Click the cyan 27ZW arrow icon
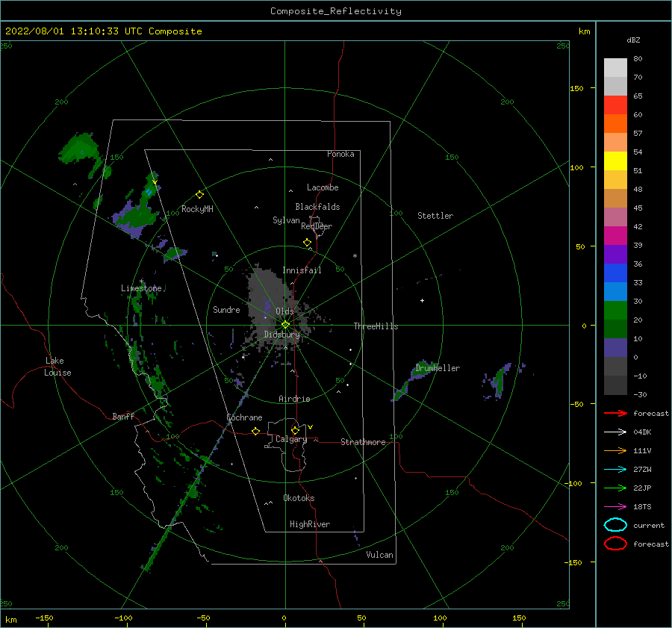The height and width of the screenshot is (628, 672). coord(615,470)
